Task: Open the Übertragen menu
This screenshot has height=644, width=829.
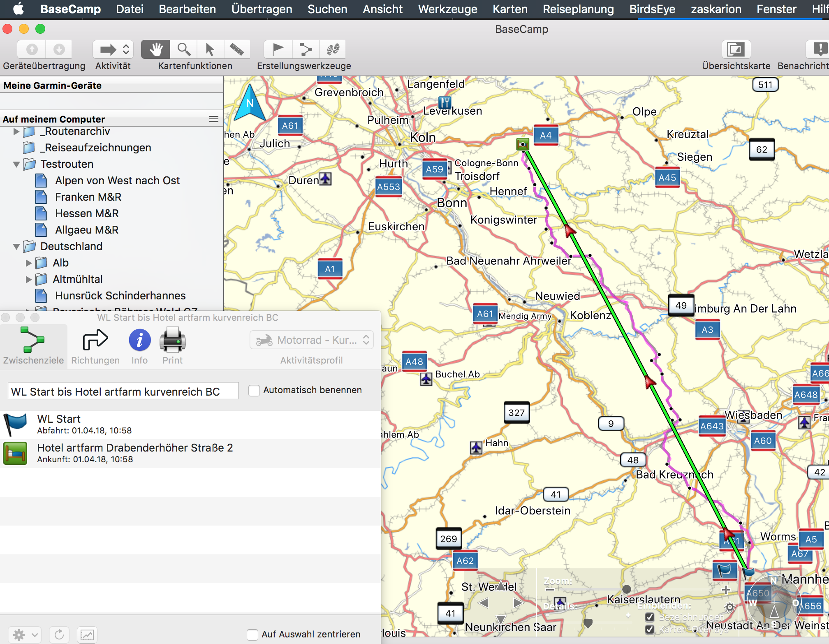Action: pos(262,9)
